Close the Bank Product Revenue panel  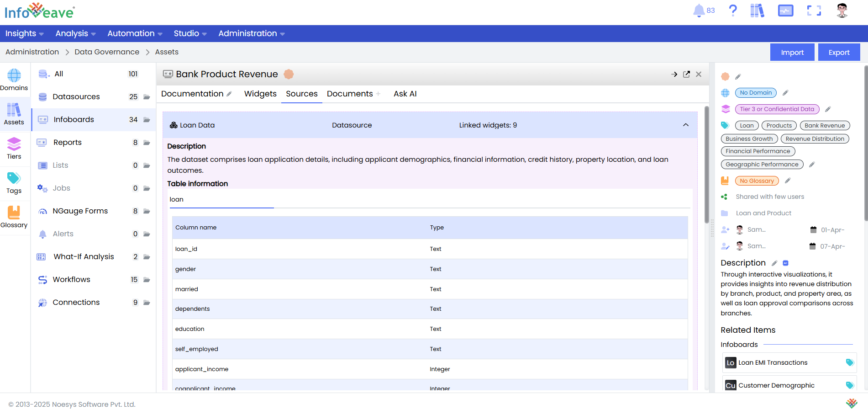tap(699, 74)
